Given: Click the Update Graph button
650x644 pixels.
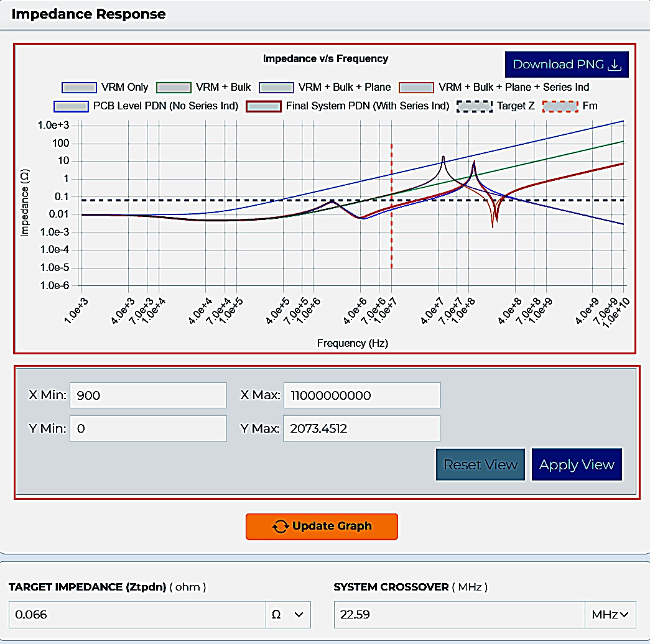Looking at the screenshot, I should 322,527.
